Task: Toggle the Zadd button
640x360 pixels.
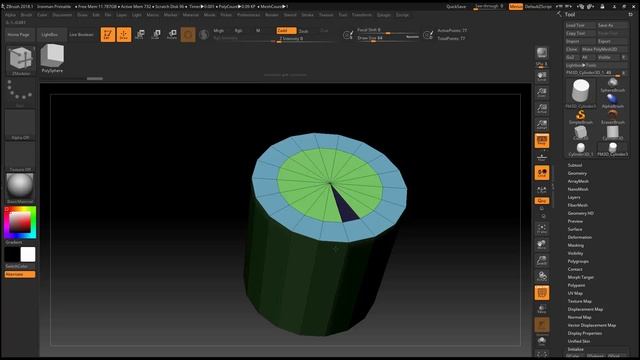Action: 286,31
